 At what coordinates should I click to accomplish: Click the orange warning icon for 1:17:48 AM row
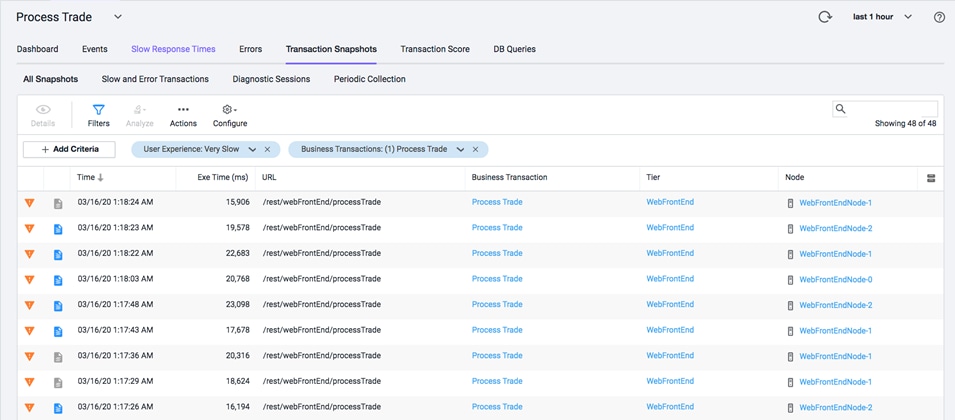coord(29,305)
